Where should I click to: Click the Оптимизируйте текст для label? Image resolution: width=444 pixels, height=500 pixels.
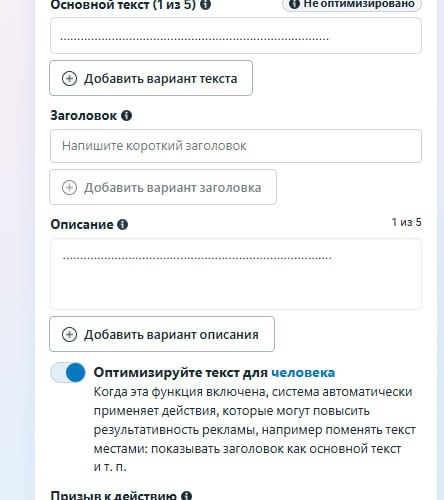coord(181,372)
